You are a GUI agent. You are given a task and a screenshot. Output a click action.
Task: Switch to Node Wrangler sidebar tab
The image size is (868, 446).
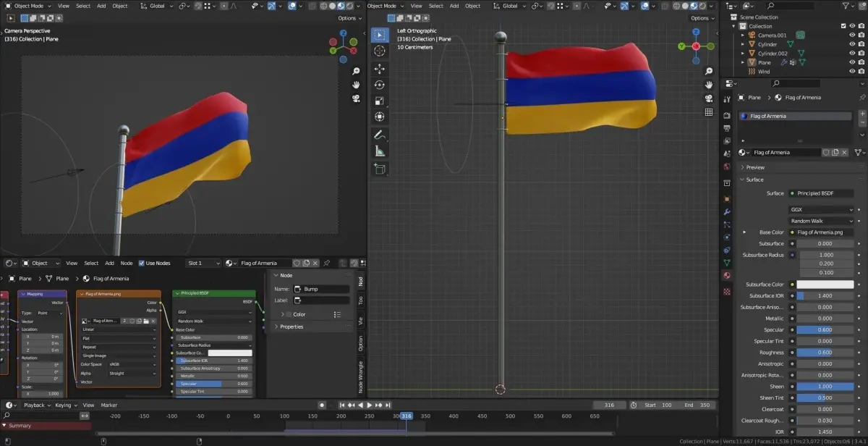pyautogui.click(x=362, y=377)
